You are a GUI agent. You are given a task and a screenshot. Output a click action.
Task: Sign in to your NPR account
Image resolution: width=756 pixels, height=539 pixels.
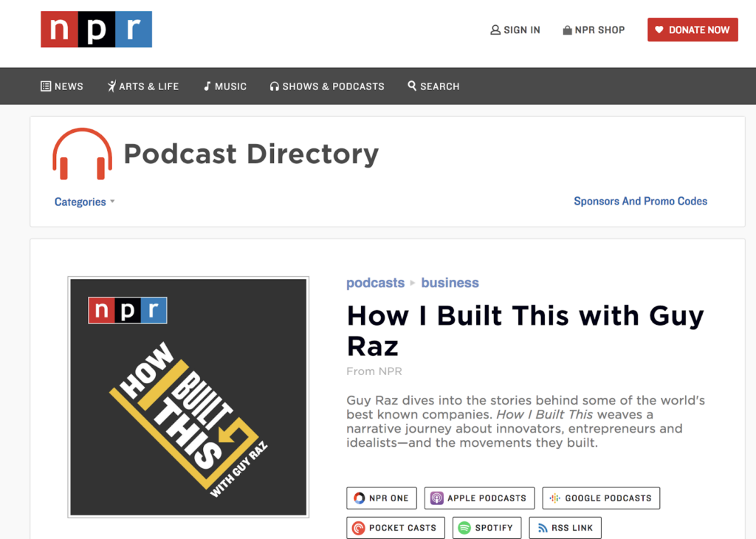[515, 30]
